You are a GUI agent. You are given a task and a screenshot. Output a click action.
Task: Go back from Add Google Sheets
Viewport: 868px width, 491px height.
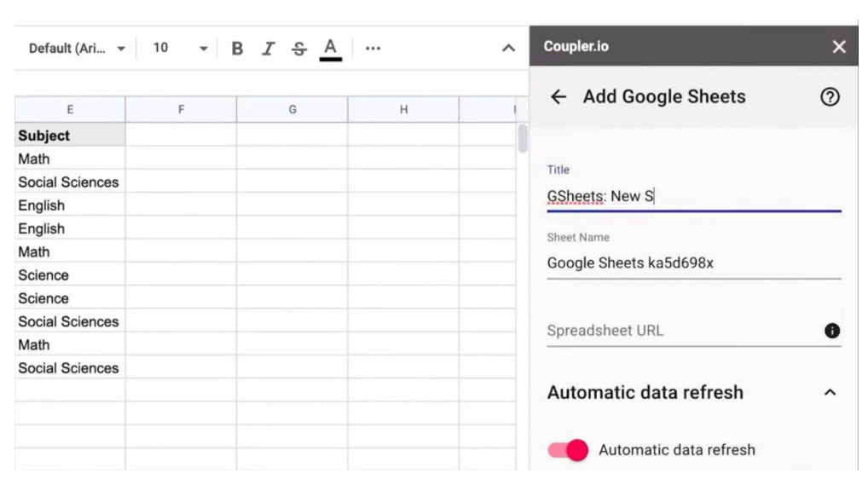pos(558,97)
